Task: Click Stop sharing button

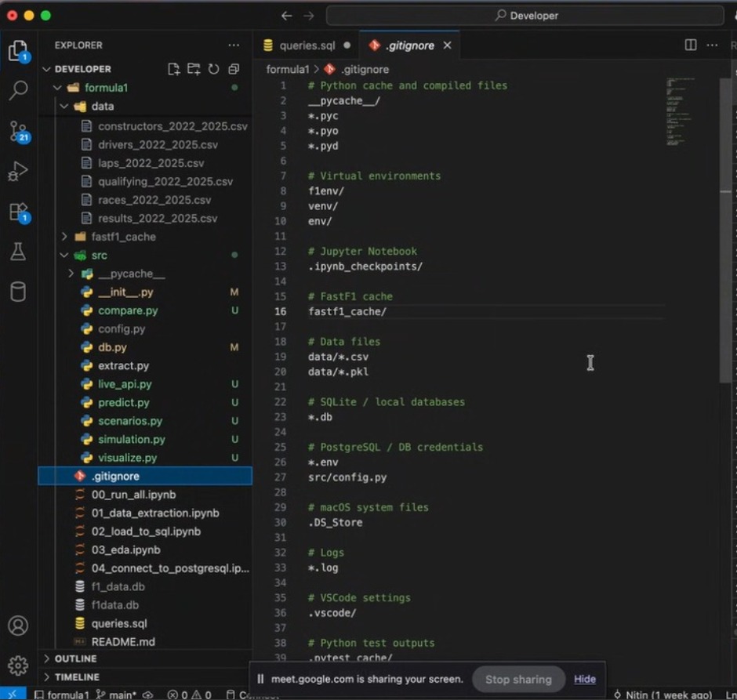Action: 518,680
